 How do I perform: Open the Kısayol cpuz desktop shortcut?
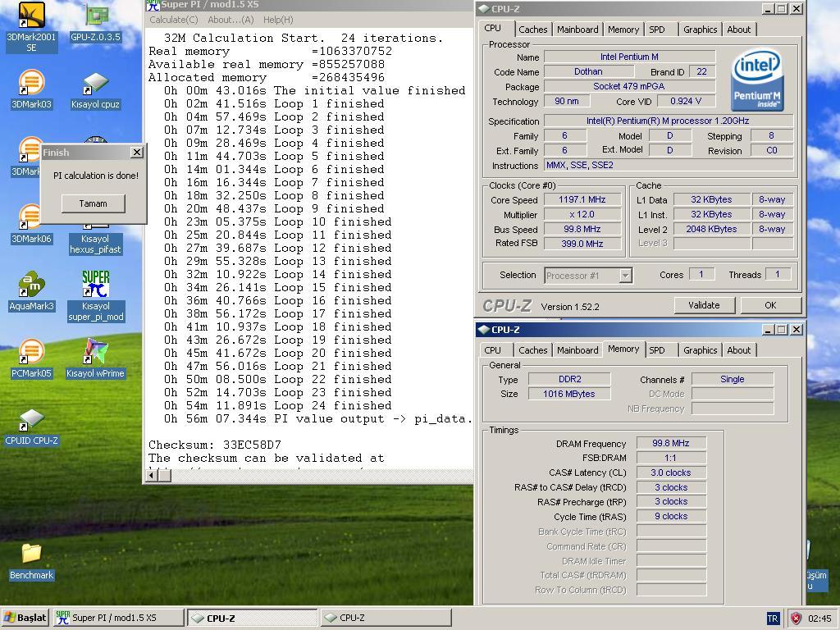coord(95,90)
